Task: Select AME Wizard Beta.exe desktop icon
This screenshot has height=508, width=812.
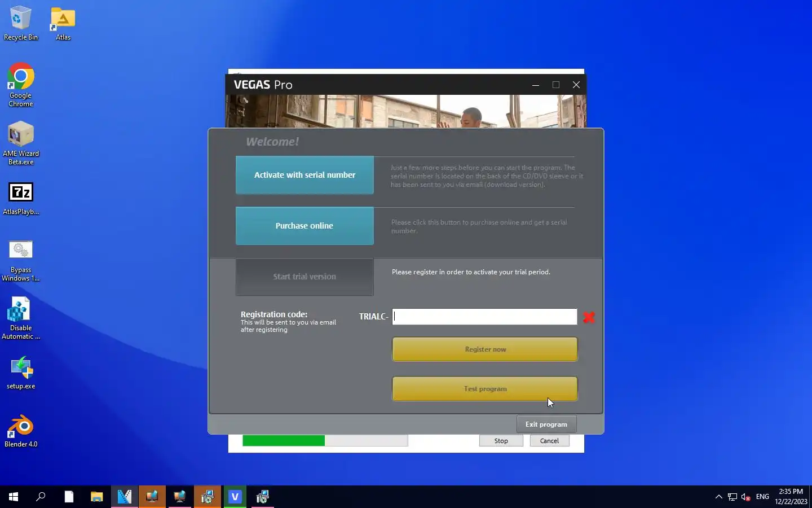Action: coord(21,143)
